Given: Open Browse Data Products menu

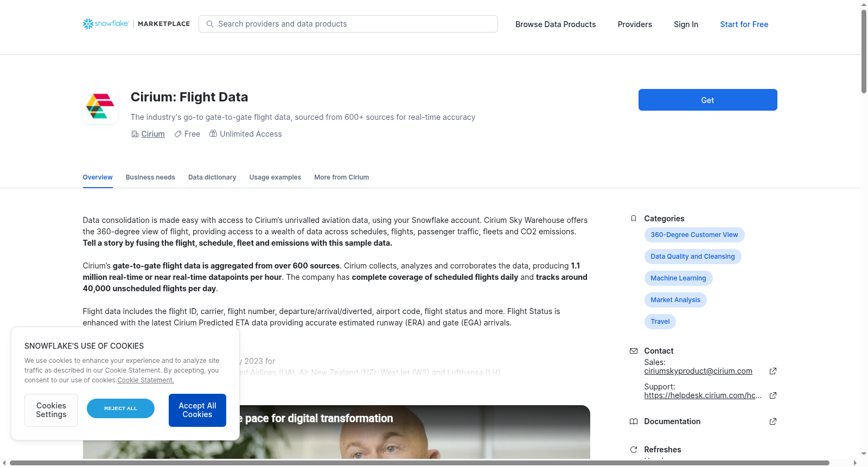Looking at the screenshot, I should pyautogui.click(x=556, y=24).
